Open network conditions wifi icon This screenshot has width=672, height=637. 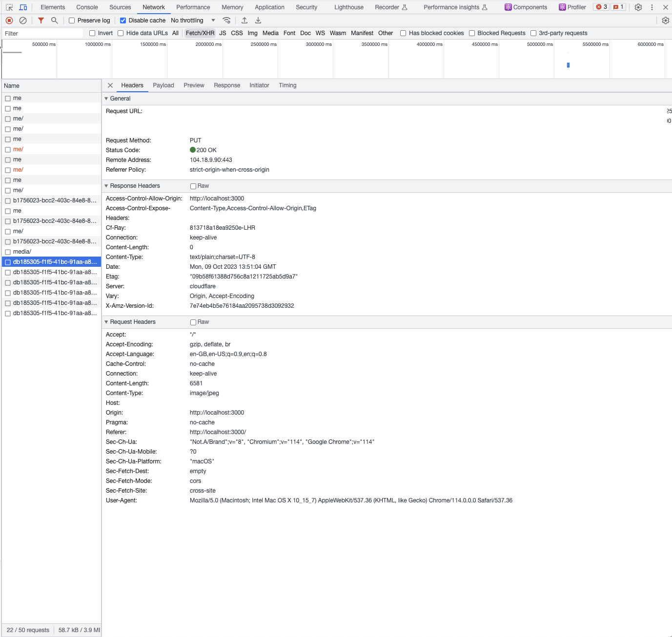[x=226, y=20]
